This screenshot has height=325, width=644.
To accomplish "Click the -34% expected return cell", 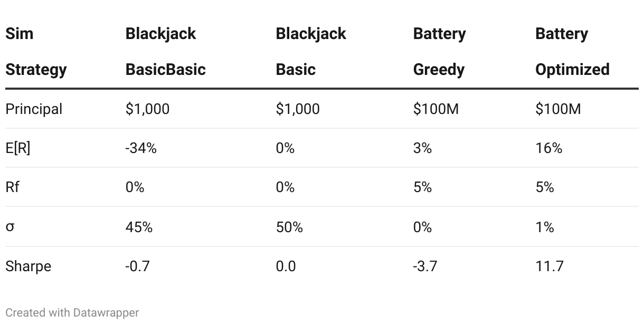I will coord(141,148).
